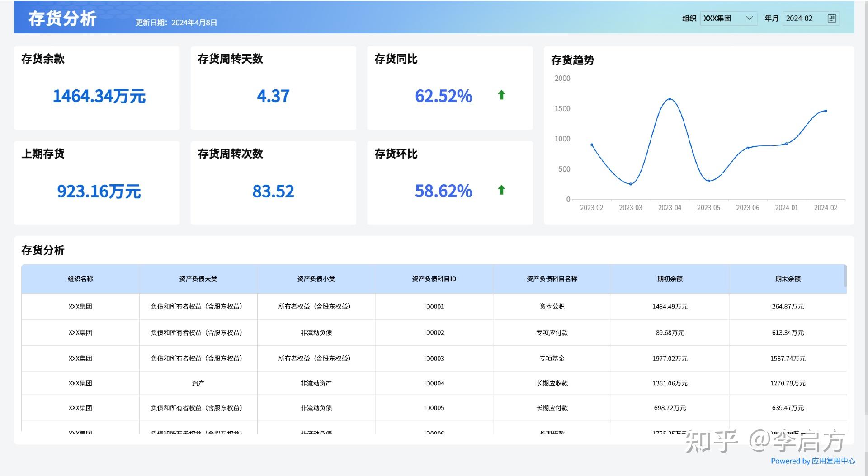The height and width of the screenshot is (476, 868).
Task: Click the 2024-02 axis label on chart
Action: (826, 208)
